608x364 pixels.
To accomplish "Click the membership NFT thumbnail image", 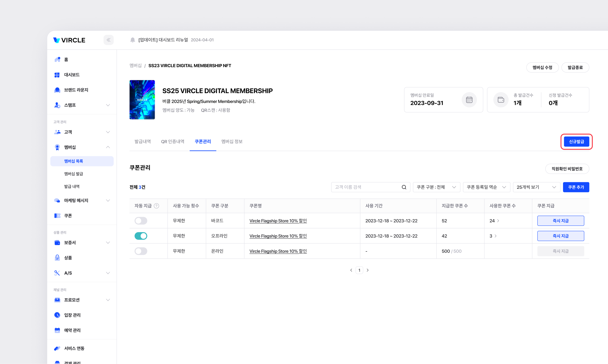I will (x=142, y=100).
